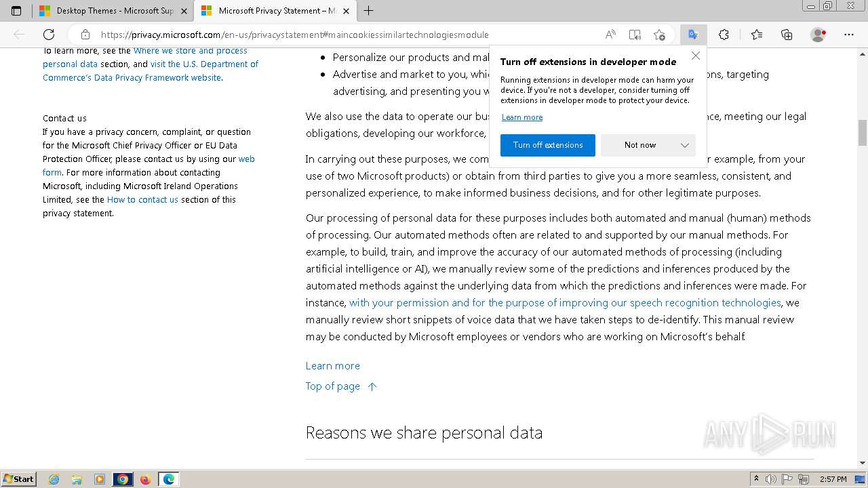Viewport: 868px width, 488px height.
Task: Follow the How to contact us link
Action: 142,200
